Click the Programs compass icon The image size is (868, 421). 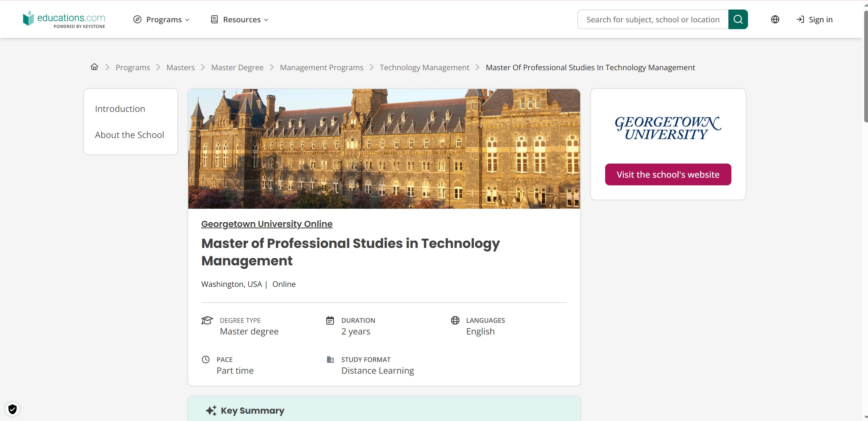point(137,20)
